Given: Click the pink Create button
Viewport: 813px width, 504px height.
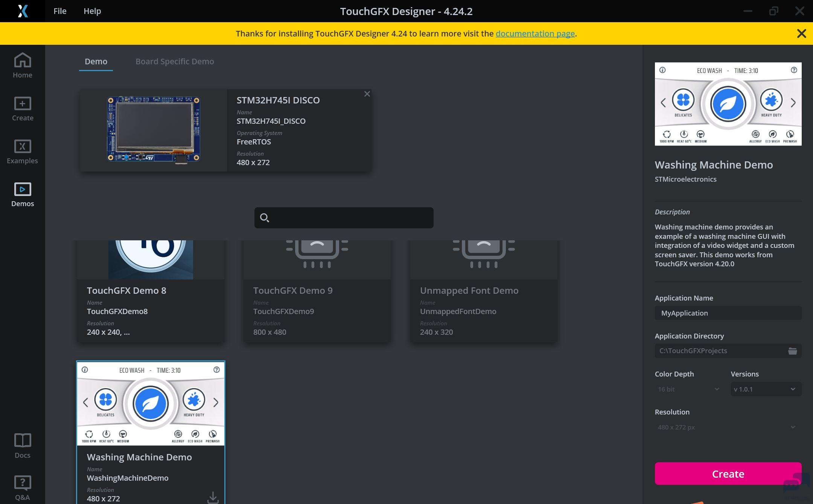Looking at the screenshot, I should click(x=728, y=474).
